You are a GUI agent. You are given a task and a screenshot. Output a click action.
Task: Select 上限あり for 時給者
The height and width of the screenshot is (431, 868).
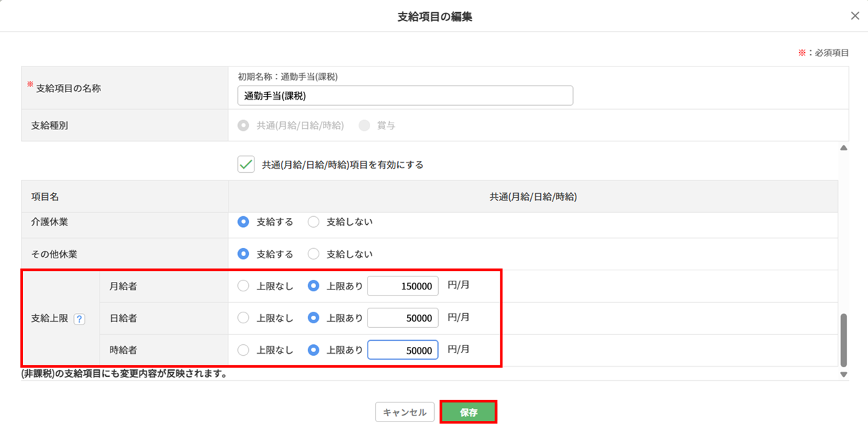point(313,350)
